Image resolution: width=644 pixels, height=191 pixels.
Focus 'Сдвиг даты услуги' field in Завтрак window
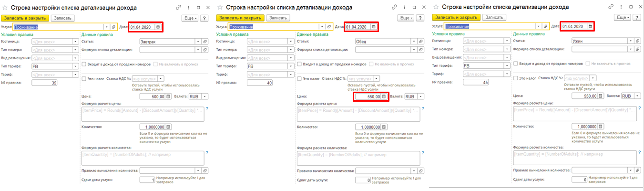pyautogui.click(x=148, y=180)
